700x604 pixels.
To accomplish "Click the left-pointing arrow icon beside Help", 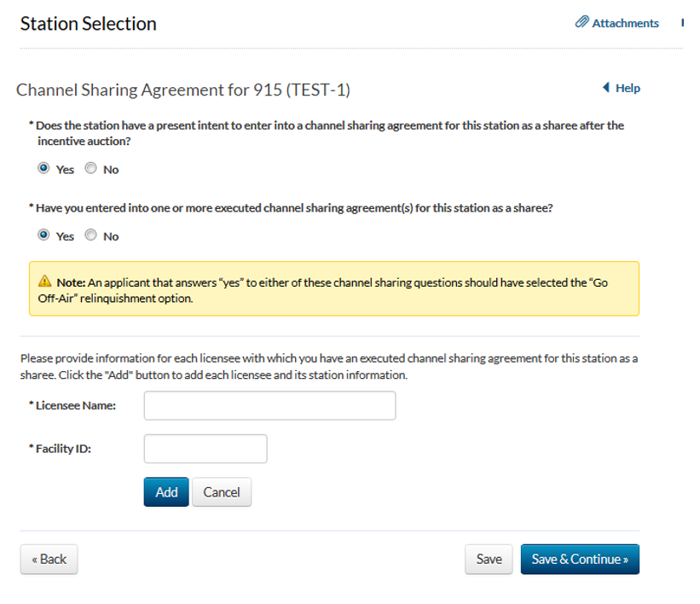I will (x=605, y=88).
